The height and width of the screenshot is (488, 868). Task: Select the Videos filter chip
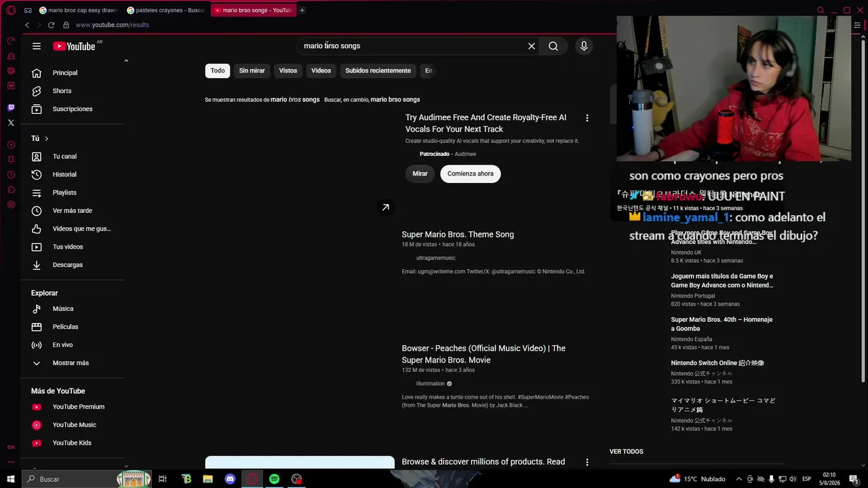tap(321, 70)
